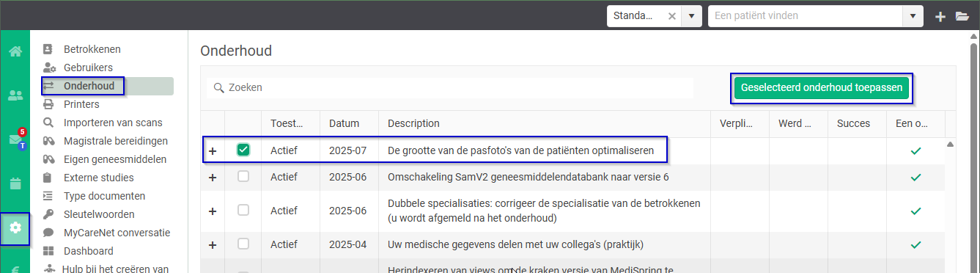Open Magistrale bereidingen menu item
The height and width of the screenshot is (273, 980).
pos(116,141)
